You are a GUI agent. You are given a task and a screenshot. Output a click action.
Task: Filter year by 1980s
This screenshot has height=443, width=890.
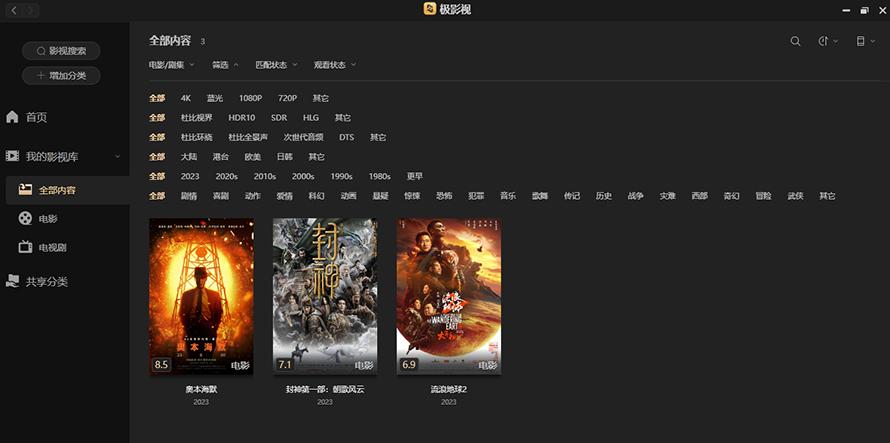pyautogui.click(x=379, y=176)
